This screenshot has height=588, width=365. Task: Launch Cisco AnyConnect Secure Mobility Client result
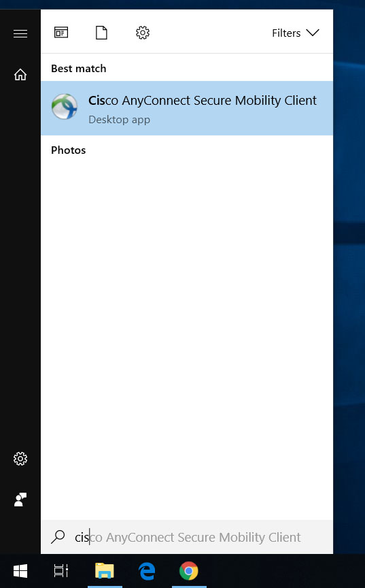(x=187, y=108)
